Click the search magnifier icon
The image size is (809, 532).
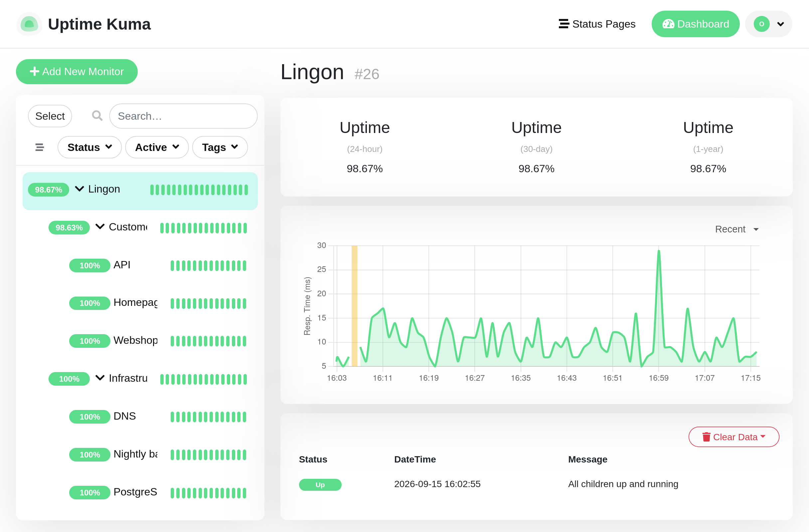(97, 116)
